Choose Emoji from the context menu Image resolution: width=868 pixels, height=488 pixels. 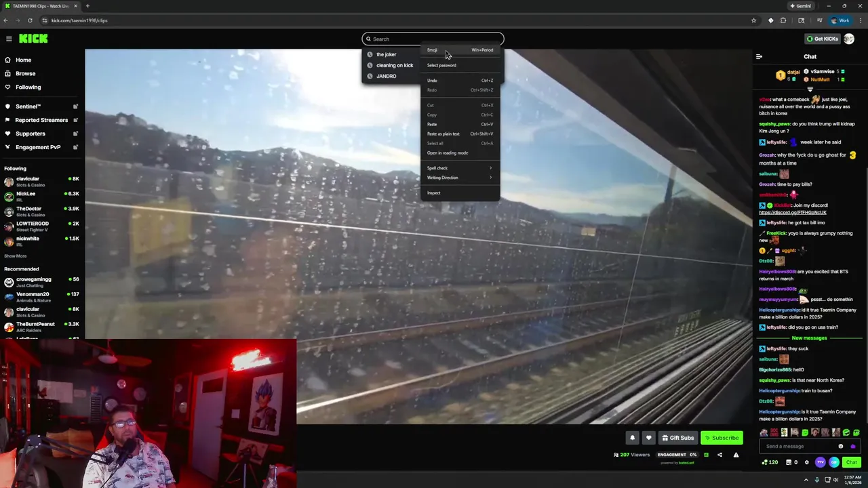[x=460, y=50]
